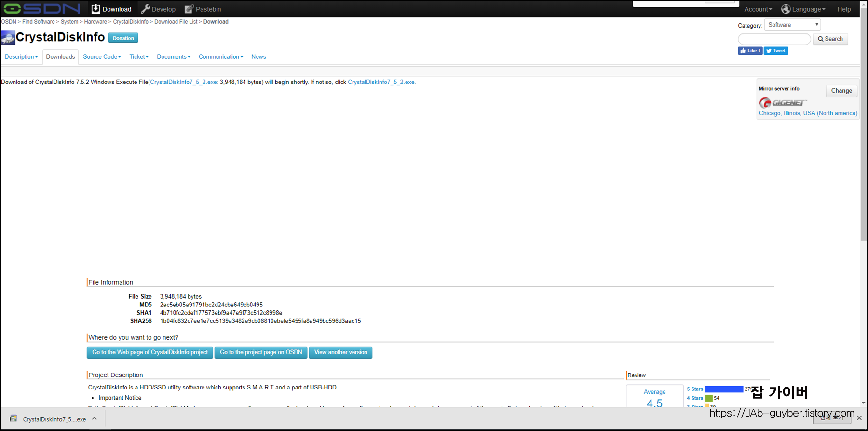This screenshot has height=431, width=868.
Task: Click the CrystalDiskInfo project icon
Action: pyautogui.click(x=8, y=38)
